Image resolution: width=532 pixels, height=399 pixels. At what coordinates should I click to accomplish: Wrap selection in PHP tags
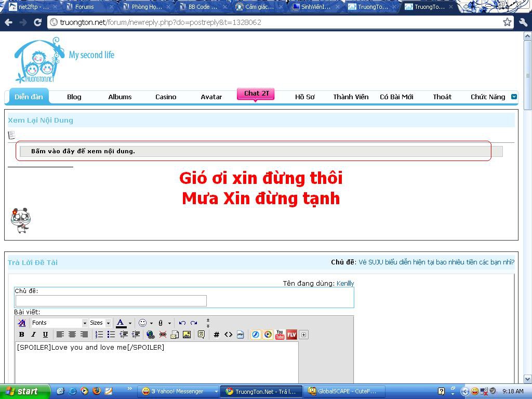[x=240, y=335]
